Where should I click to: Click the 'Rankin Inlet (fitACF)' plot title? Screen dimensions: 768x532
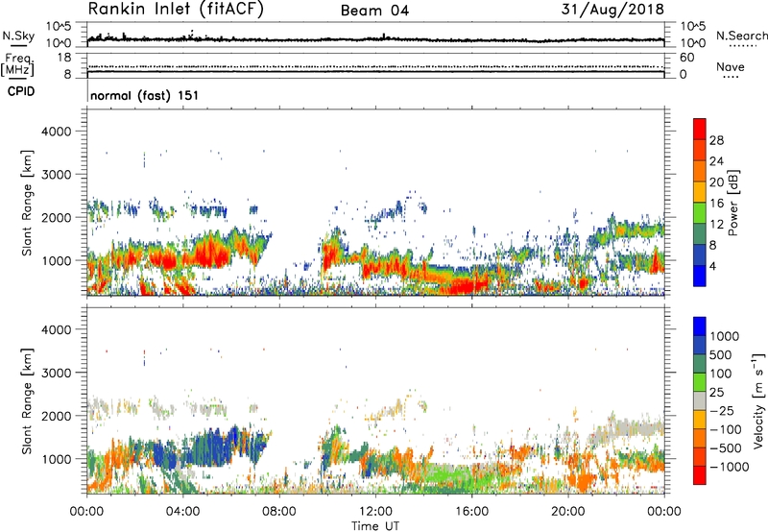(176, 10)
